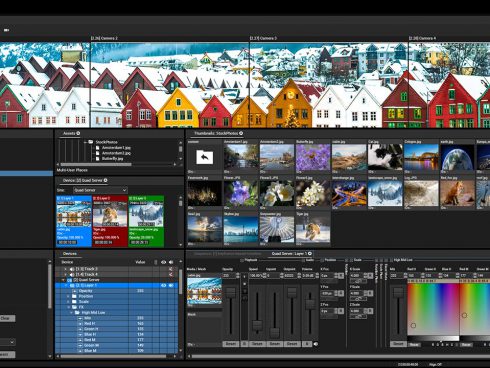Click the Red H parameter icon in tree
The width and height of the screenshot is (490, 368).
pyautogui.click(x=80, y=324)
